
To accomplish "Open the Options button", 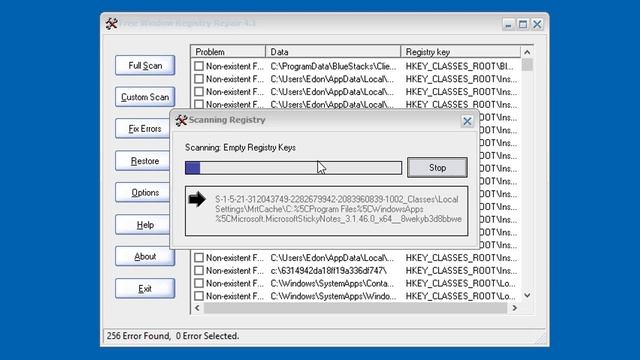I will click(x=143, y=193).
